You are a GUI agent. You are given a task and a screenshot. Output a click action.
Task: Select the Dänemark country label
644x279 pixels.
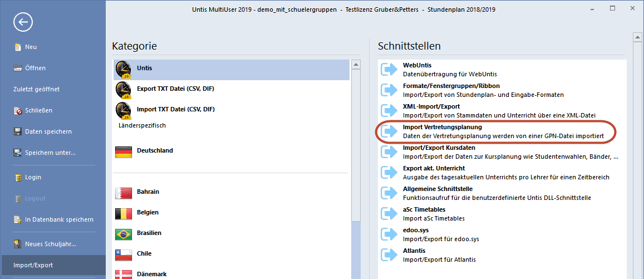click(x=151, y=274)
